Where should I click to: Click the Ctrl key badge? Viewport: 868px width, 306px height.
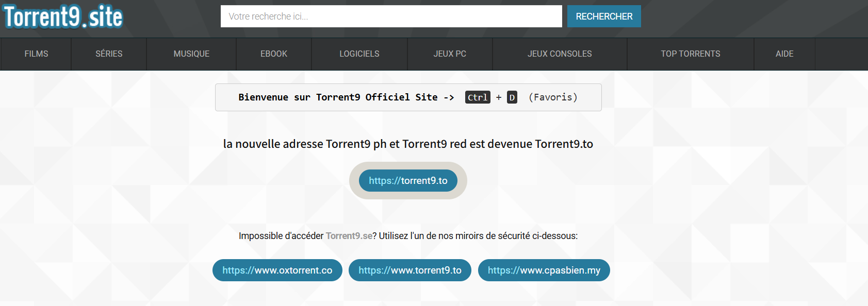click(478, 97)
